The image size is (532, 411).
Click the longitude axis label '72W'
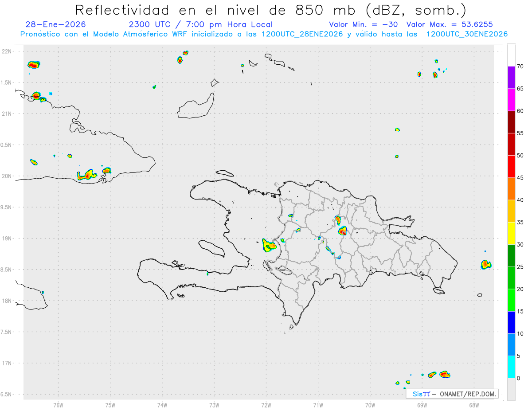point(266,405)
